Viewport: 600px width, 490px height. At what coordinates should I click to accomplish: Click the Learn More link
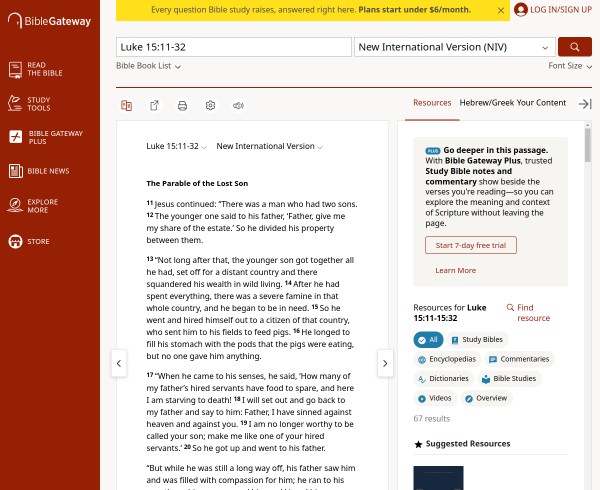tap(455, 270)
